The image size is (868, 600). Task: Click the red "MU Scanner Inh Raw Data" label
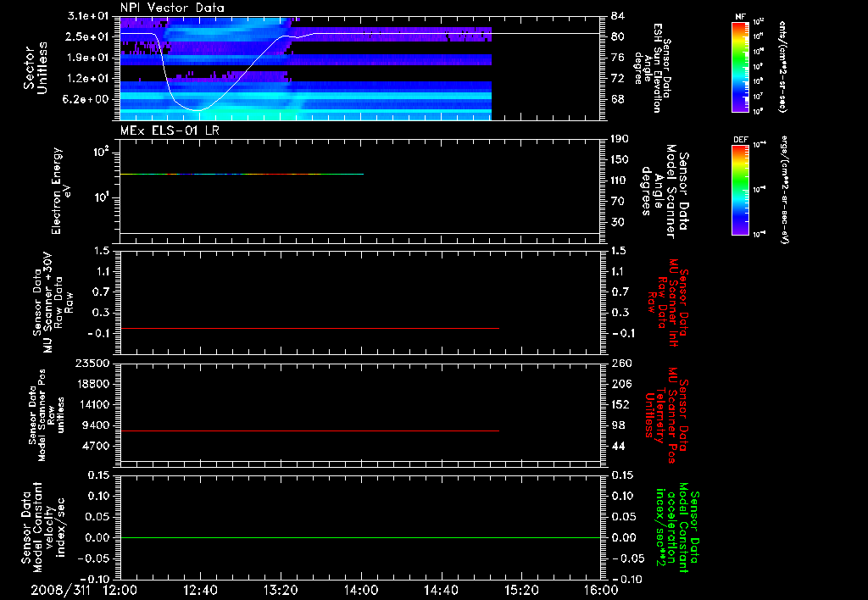point(669,303)
